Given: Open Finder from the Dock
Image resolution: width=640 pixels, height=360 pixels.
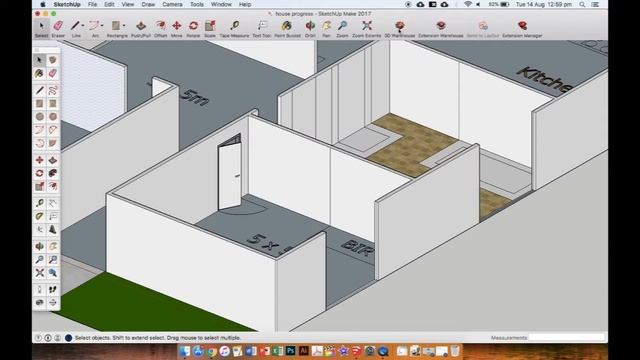Looking at the screenshot, I should (185, 351).
